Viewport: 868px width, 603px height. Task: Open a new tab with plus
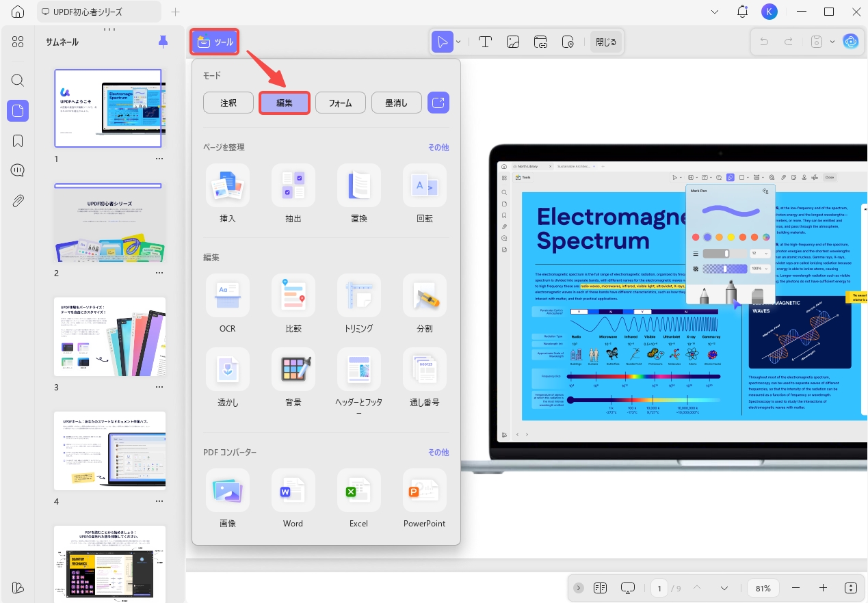[x=175, y=12]
